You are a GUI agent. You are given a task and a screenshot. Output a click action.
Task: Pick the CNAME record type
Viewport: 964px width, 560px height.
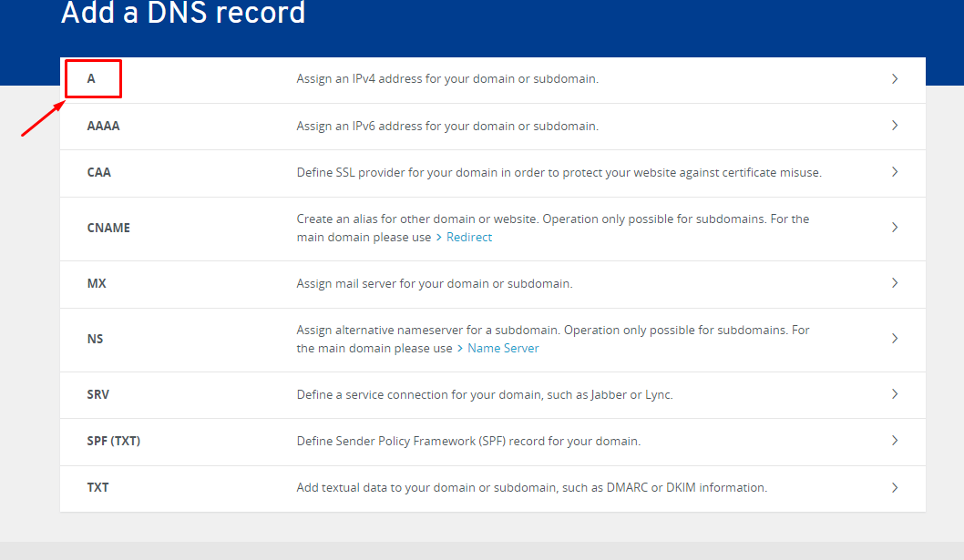pos(108,228)
